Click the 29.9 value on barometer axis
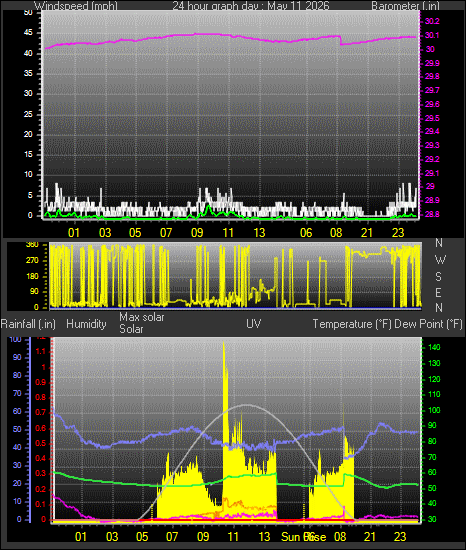 432,63
